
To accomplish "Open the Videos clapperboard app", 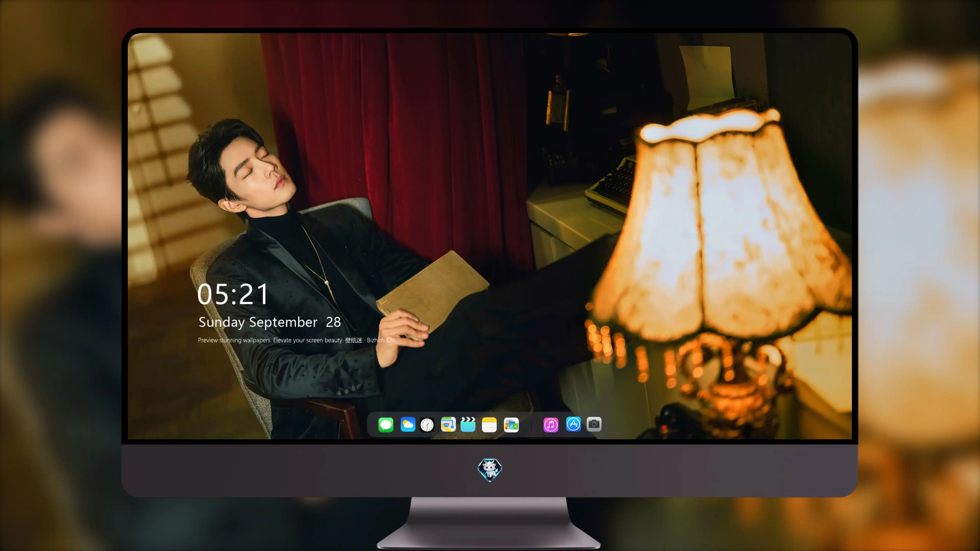I will pyautogui.click(x=468, y=424).
